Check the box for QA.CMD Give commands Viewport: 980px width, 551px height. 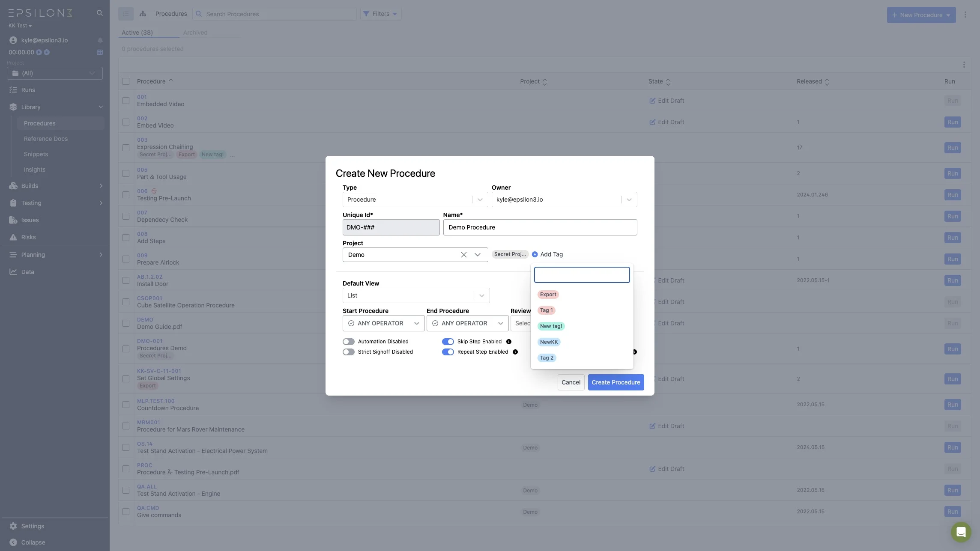126,512
